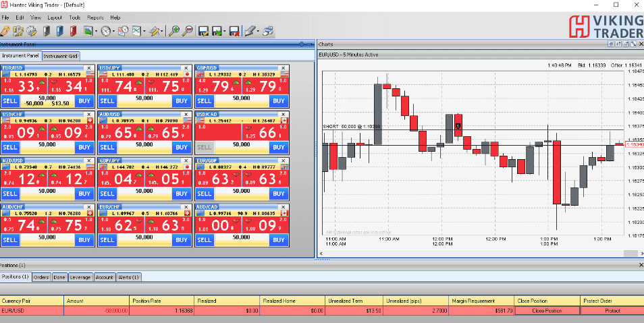This screenshot has height=323, width=644.
Task: Click the Protect button for EUR/USD position
Action: click(612, 311)
